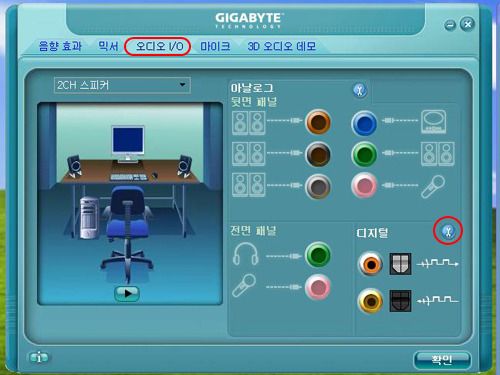Open the 3D 오디오 데모 tab
Viewport: 500px width, 375px height.
(282, 46)
